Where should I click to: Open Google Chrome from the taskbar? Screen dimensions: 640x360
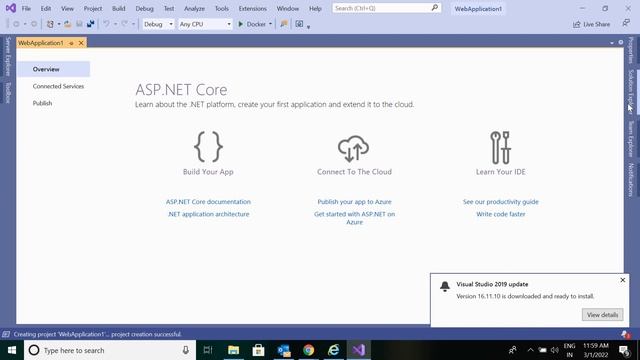pos(309,350)
